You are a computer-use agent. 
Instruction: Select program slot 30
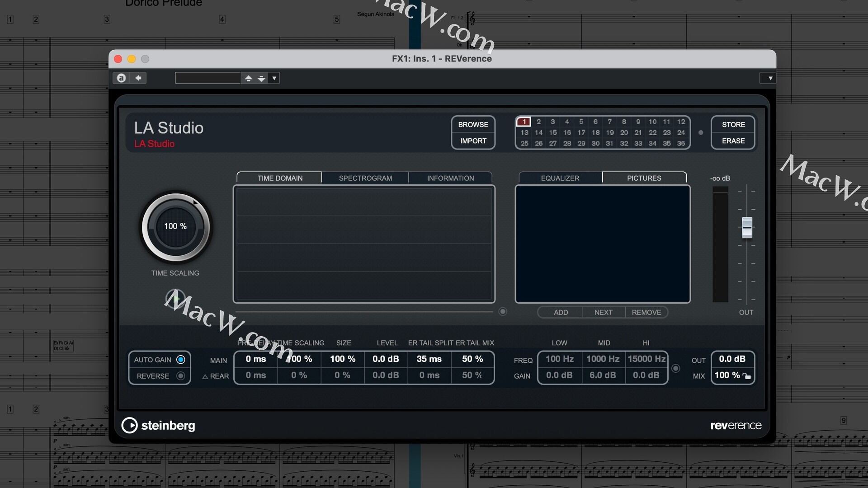click(x=595, y=143)
